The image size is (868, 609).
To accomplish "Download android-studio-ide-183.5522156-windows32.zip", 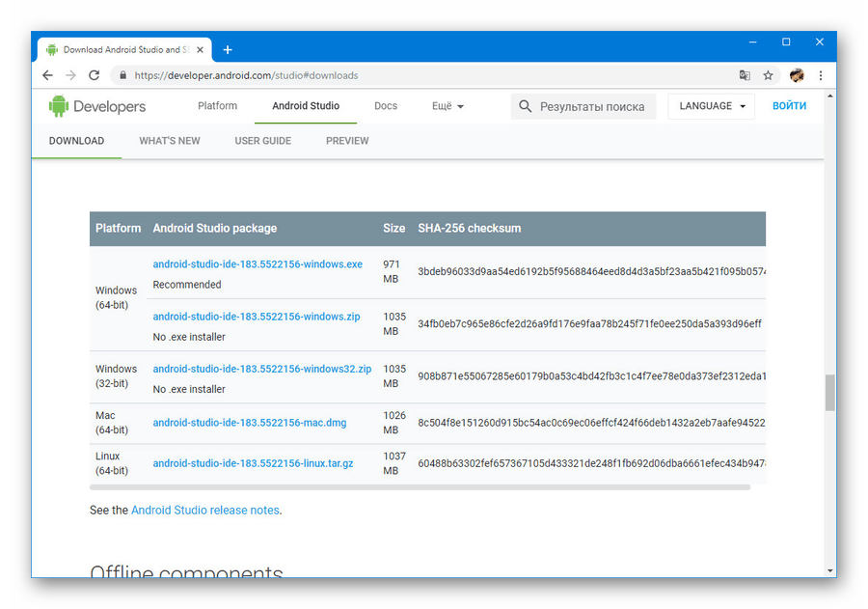I will point(261,369).
